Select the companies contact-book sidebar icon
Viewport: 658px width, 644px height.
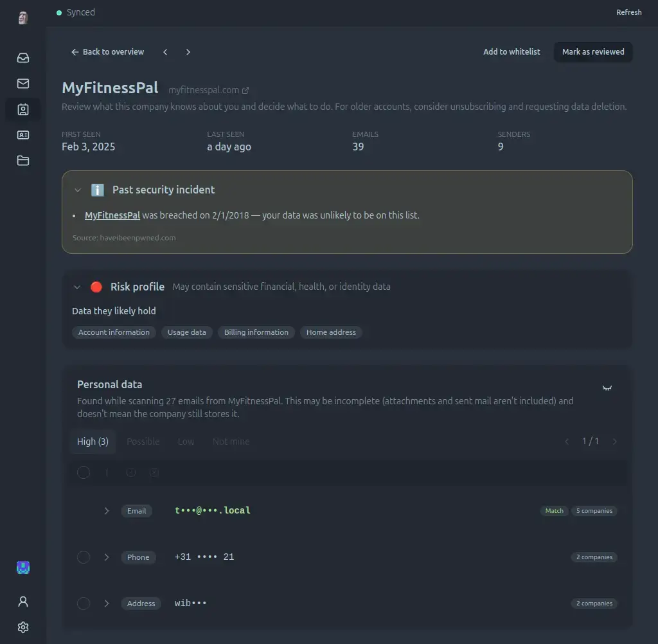23,109
